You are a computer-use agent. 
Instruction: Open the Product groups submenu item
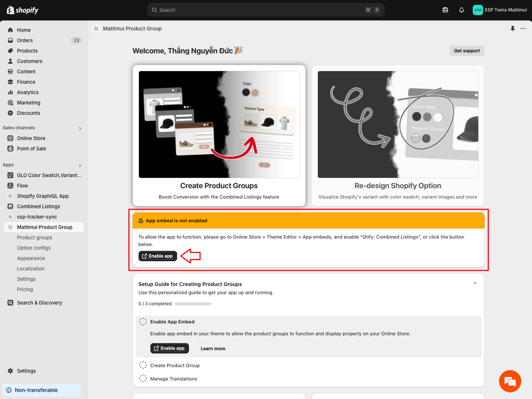[34, 237]
